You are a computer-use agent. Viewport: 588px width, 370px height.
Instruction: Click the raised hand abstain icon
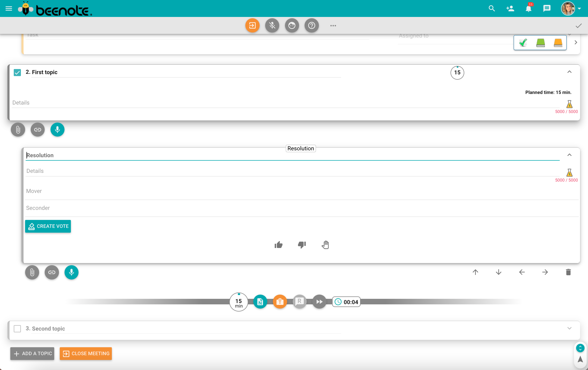325,245
